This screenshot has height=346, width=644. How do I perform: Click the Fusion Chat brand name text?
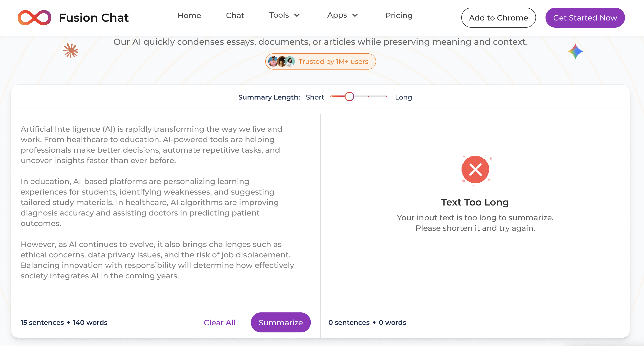94,18
